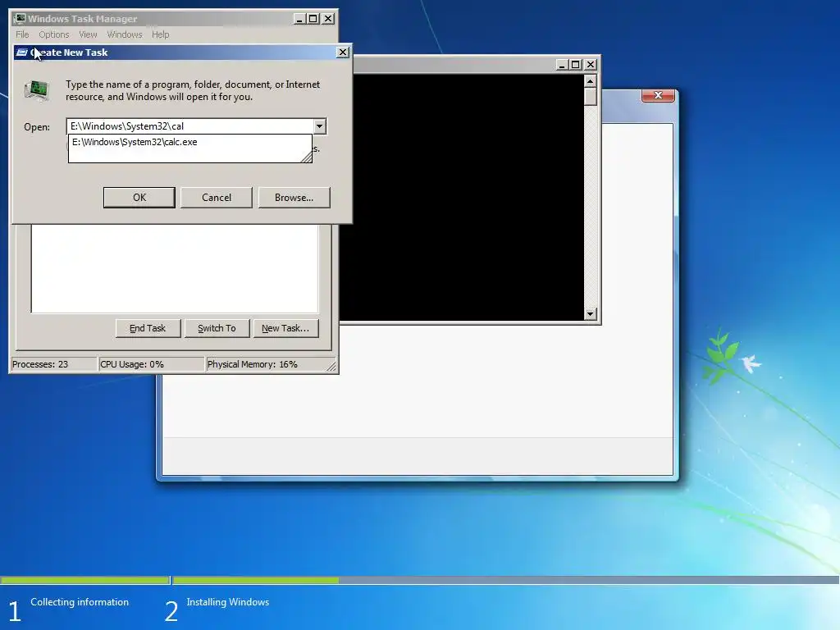Close the black command prompt window
Viewport: 840px width, 630px height.
pos(591,64)
